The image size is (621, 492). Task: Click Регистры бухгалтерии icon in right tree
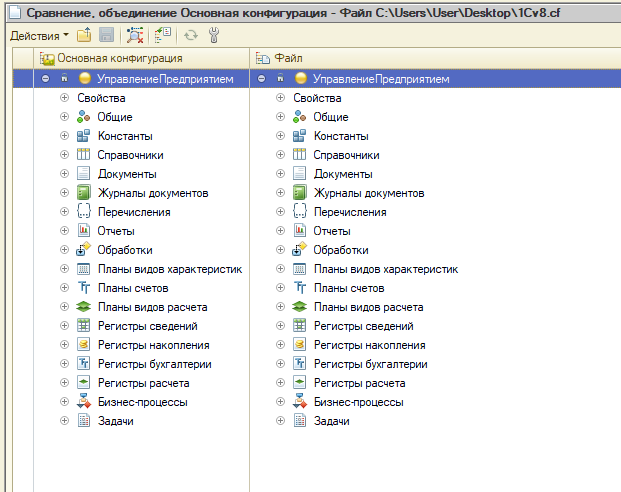299,364
